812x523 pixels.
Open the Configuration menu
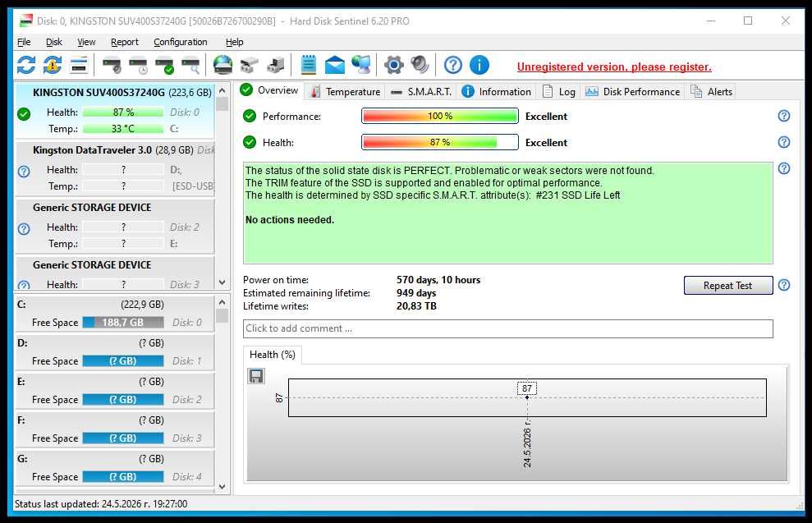pos(180,42)
